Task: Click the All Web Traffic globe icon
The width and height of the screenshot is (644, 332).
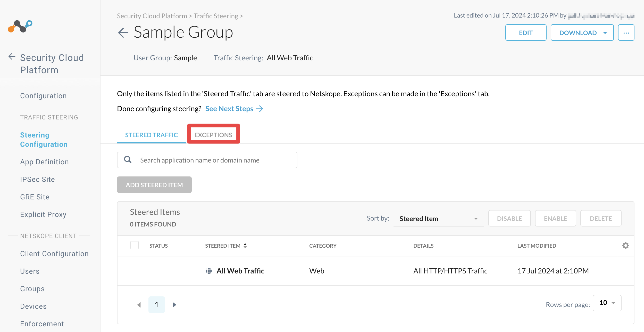Action: (209, 271)
